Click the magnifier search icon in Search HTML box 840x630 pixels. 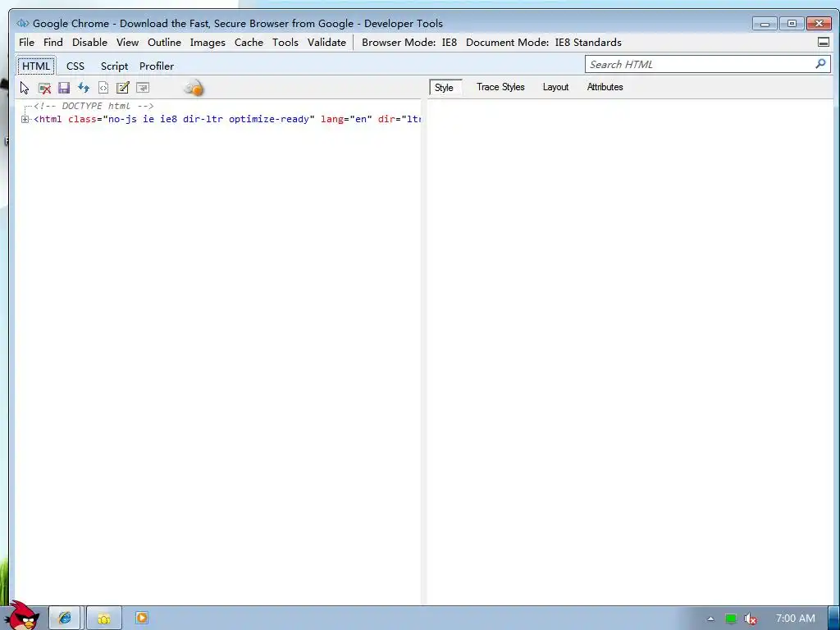pyautogui.click(x=820, y=64)
